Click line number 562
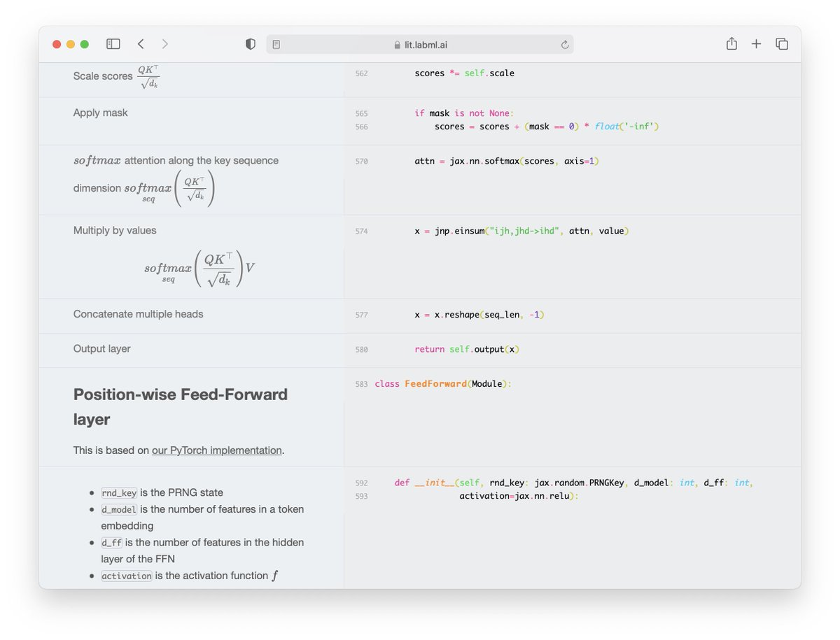Screen dimensions: 840x640 (361, 73)
